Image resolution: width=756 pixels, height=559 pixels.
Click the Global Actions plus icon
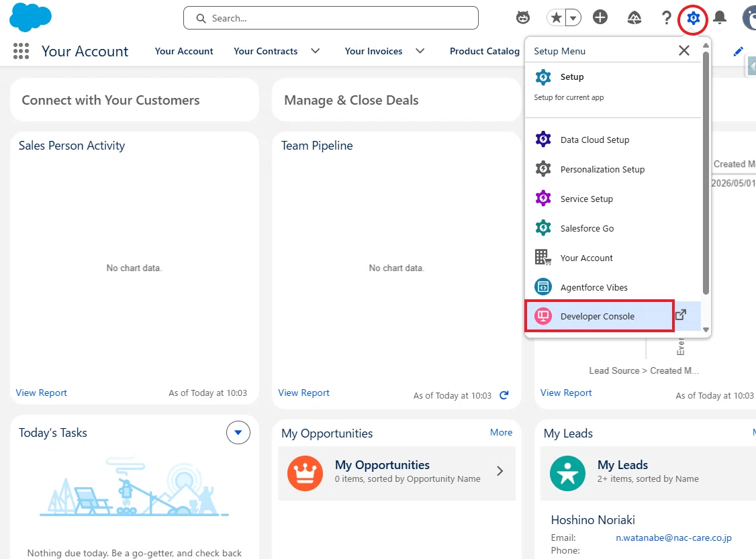coord(600,18)
